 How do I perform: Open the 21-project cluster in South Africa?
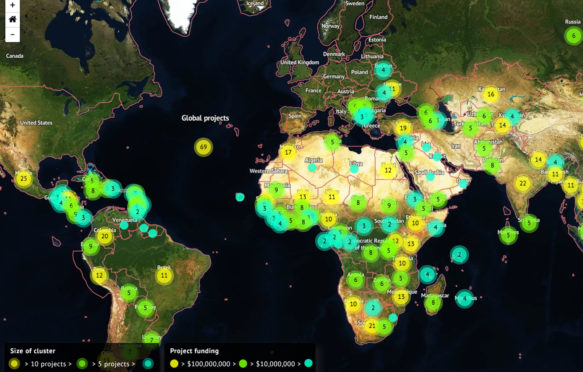click(371, 326)
